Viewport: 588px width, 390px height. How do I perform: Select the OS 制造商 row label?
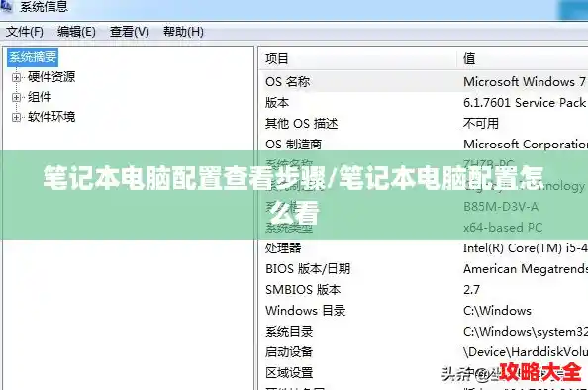[x=293, y=145]
